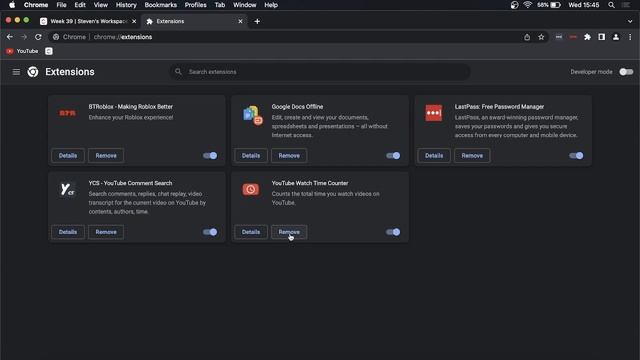Open the Chrome profile avatar
Viewport: 640px width, 360px height.
tap(616, 37)
